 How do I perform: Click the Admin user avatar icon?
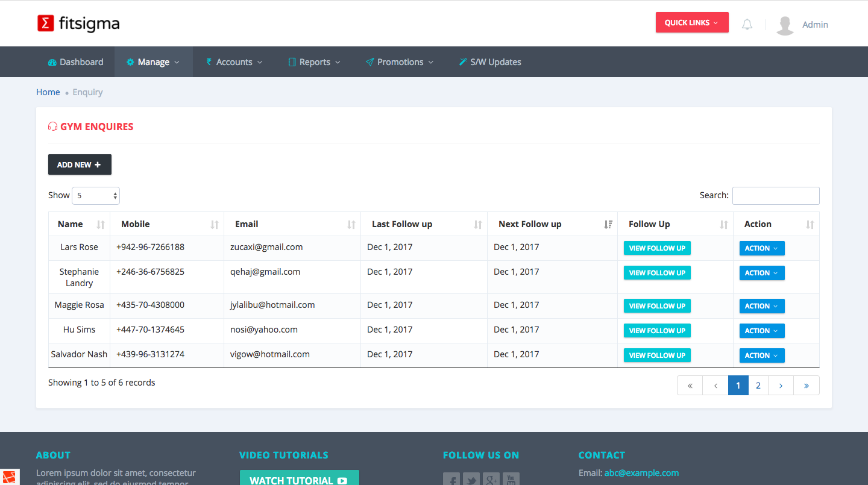784,25
